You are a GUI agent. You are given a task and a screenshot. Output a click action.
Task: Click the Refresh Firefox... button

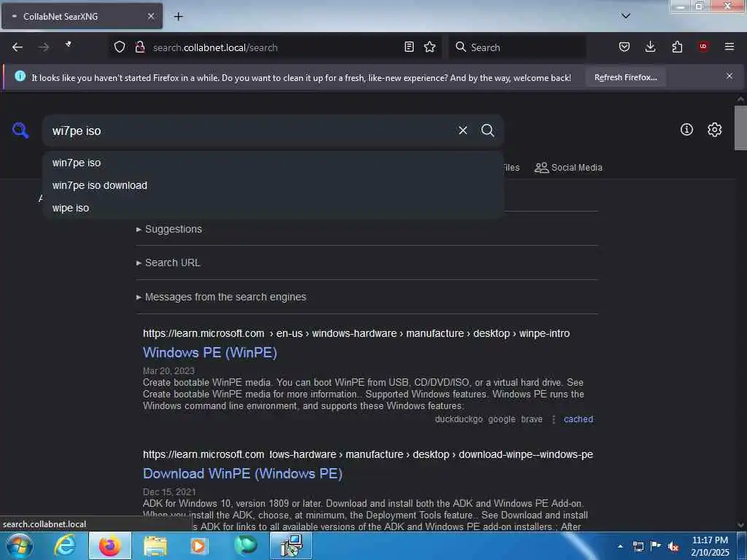click(625, 77)
